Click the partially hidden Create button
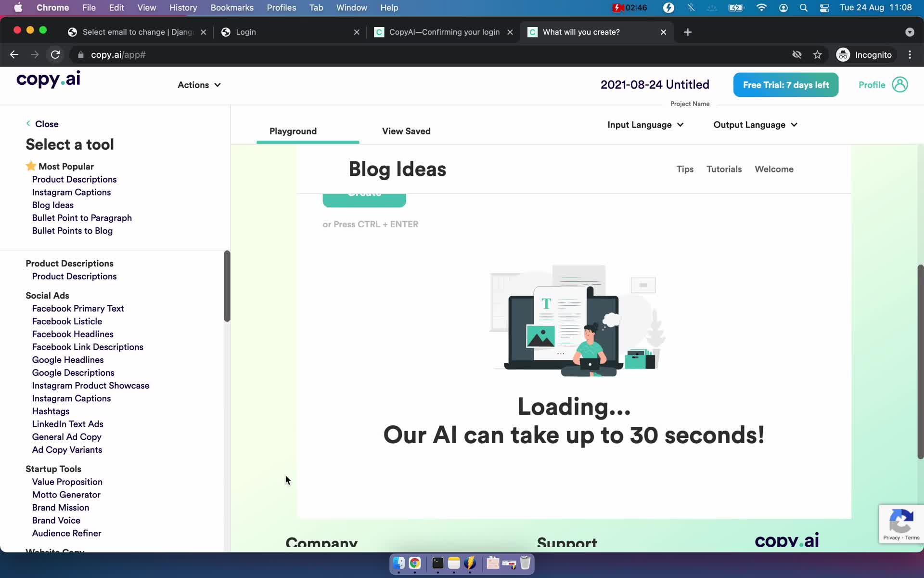Screen dimensions: 924x578 point(364,200)
